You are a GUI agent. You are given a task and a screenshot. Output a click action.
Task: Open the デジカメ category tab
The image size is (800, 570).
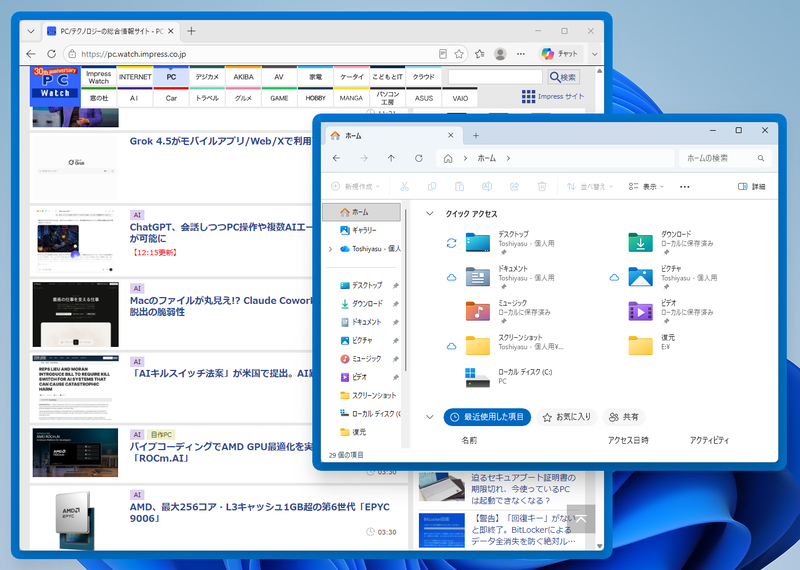coord(207,77)
